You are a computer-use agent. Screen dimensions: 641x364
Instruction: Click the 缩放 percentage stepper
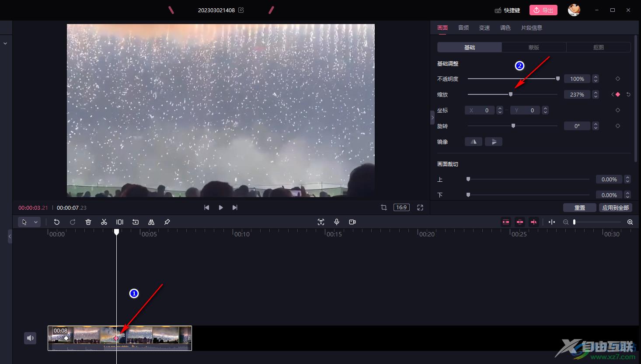596,94
